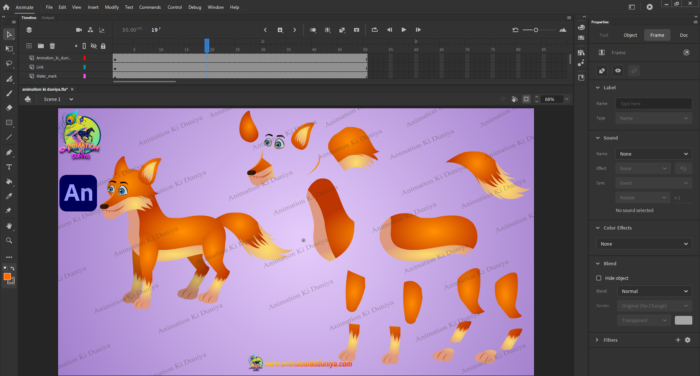This screenshot has width=700, height=376.
Task: Add a camera layer in the timeline
Action: point(79,30)
